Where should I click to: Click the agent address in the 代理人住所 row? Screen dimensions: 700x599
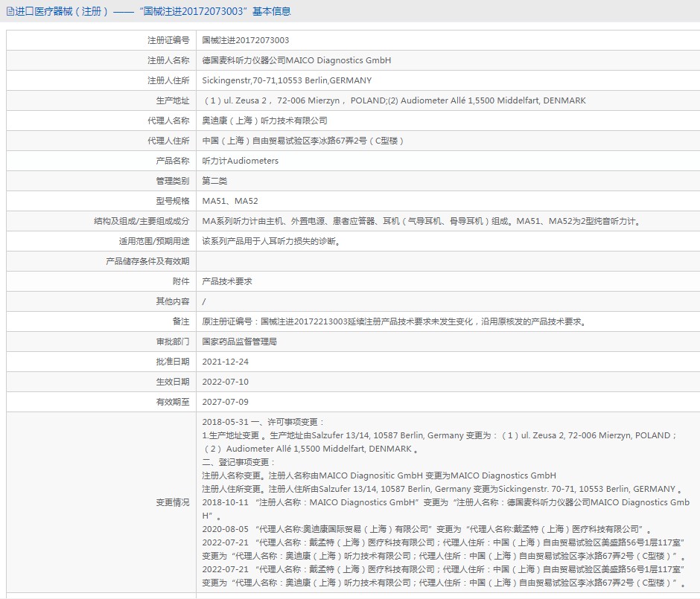[303, 141]
